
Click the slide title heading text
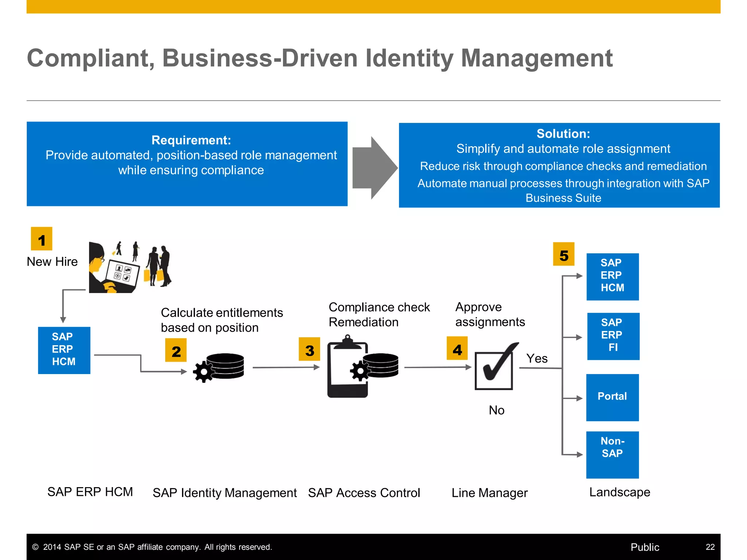click(320, 58)
